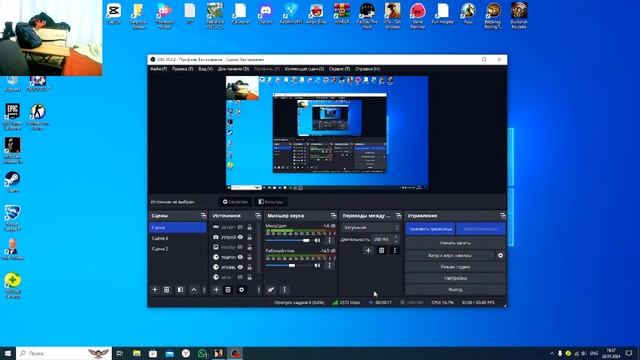Open source properties gear in the Sources toolbar

pos(241,290)
